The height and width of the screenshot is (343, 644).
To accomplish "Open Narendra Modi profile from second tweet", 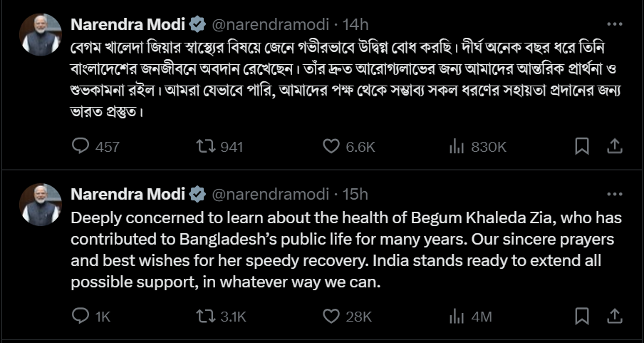I will click(127, 194).
